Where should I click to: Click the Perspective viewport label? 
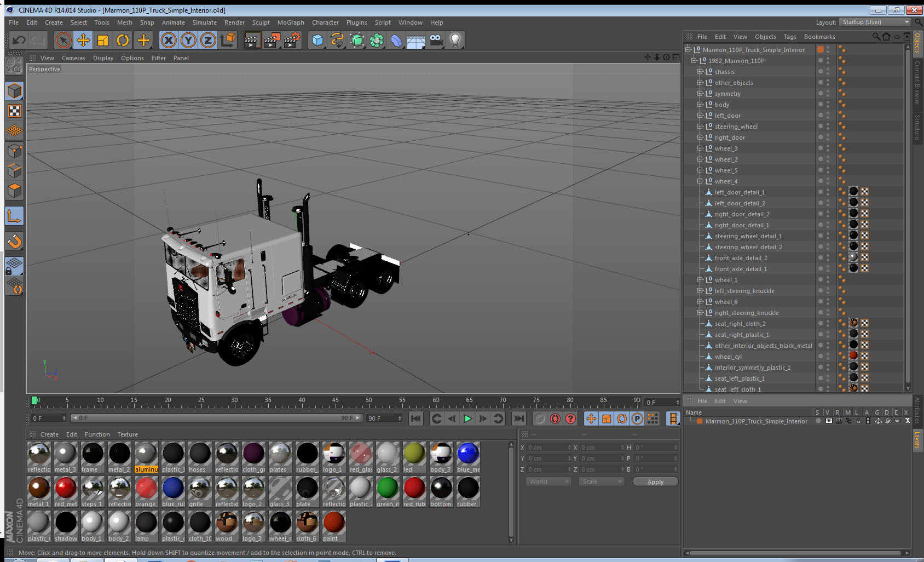click(x=44, y=69)
